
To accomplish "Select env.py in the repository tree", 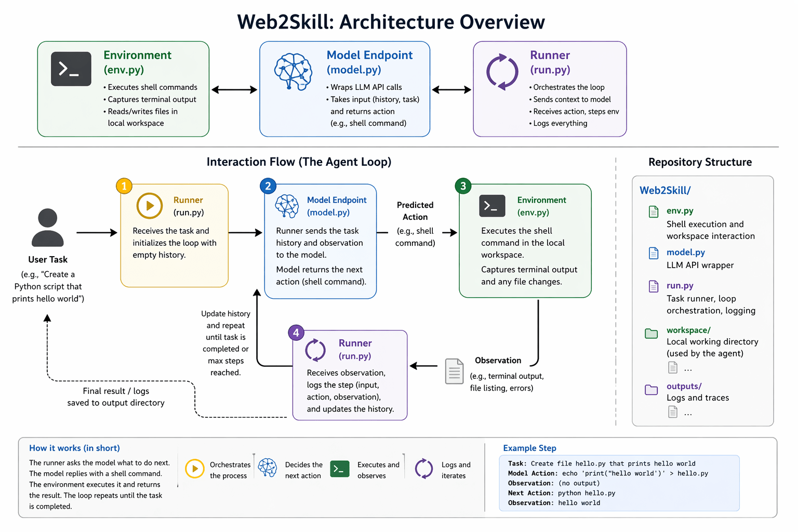I will (680, 210).
